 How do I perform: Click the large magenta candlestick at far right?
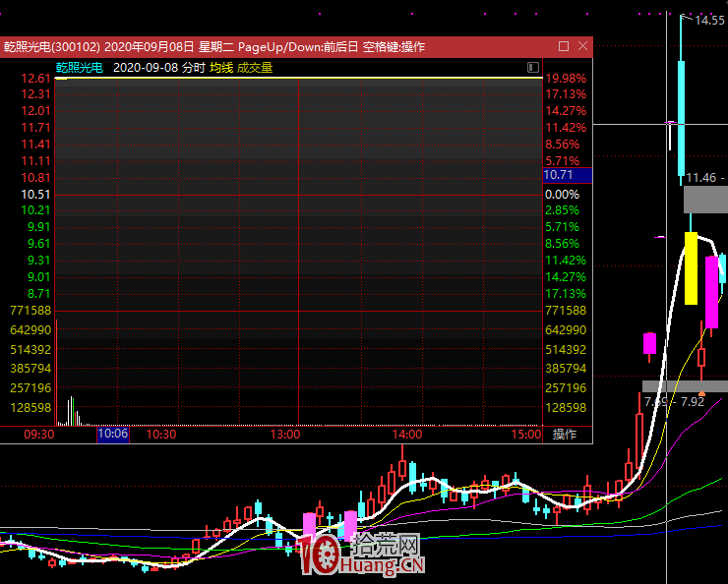[x=711, y=291]
